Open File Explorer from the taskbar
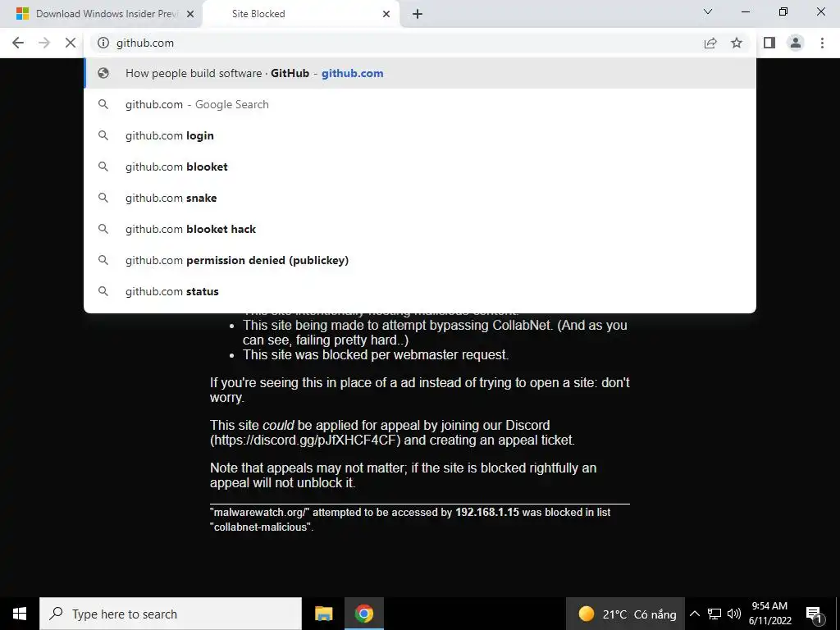This screenshot has height=630, width=840. (323, 614)
